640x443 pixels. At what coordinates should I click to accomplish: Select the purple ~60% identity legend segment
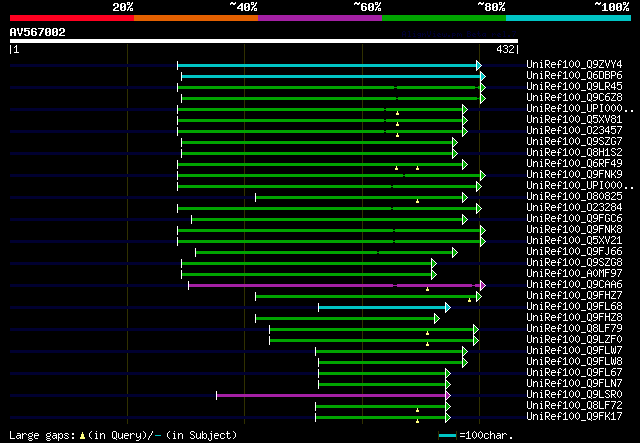[x=320, y=18]
